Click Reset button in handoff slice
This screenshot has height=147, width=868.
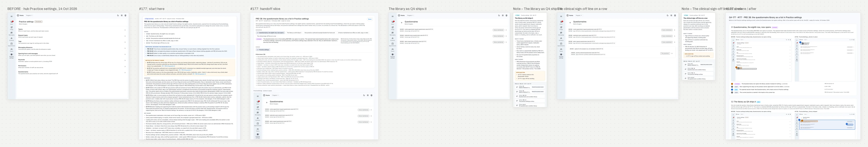(370, 19)
